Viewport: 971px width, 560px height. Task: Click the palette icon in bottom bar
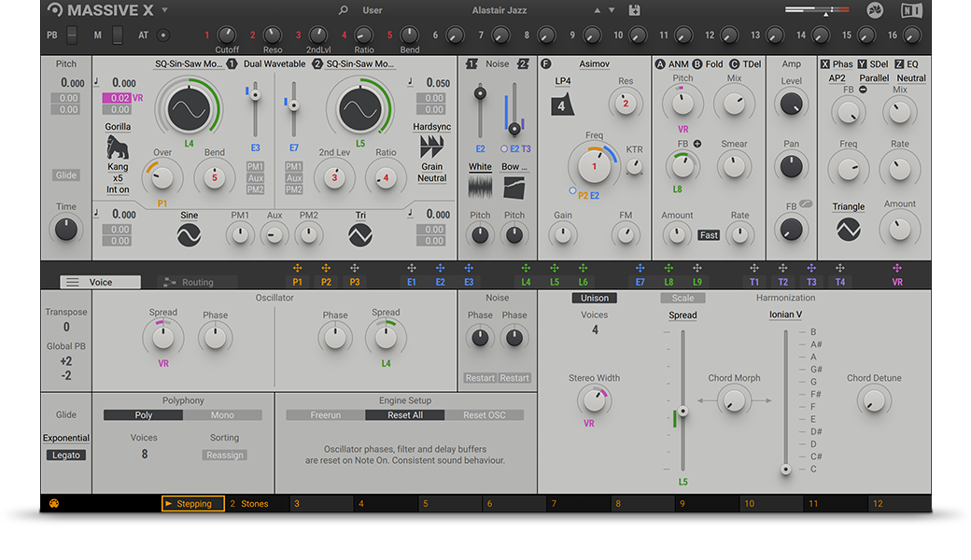coord(54,503)
